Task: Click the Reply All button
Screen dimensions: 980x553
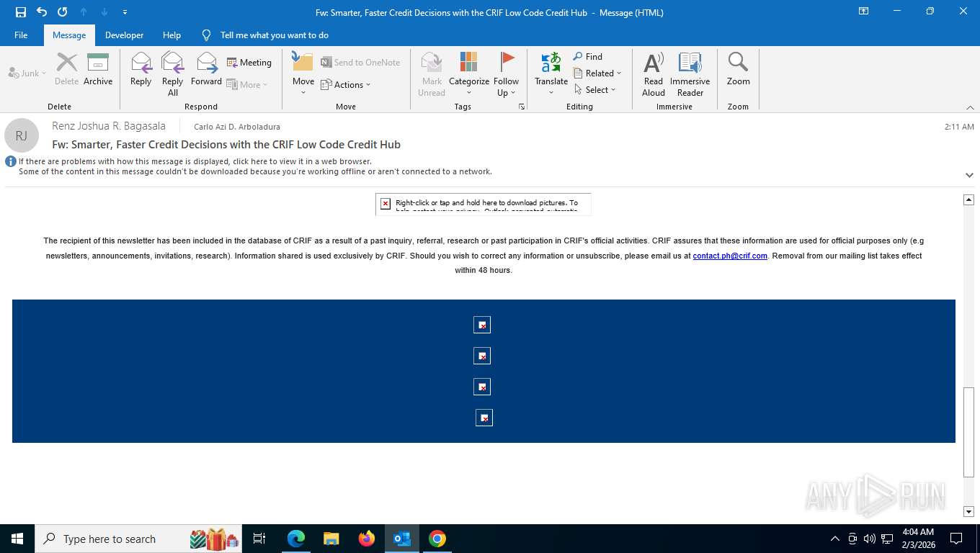Action: [172, 74]
